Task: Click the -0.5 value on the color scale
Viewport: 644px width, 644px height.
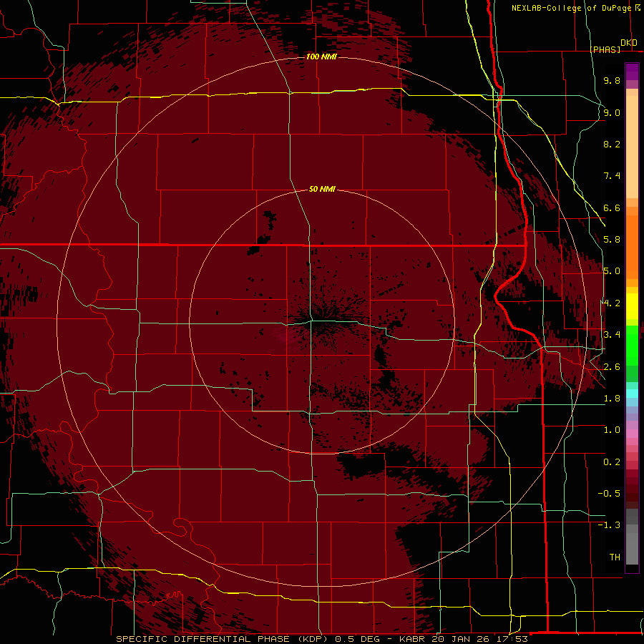Action: click(609, 494)
